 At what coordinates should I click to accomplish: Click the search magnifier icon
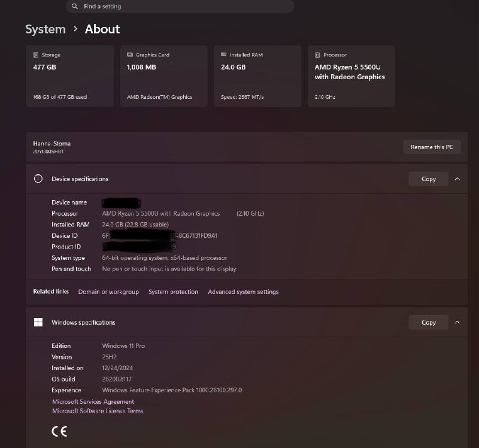[74, 7]
